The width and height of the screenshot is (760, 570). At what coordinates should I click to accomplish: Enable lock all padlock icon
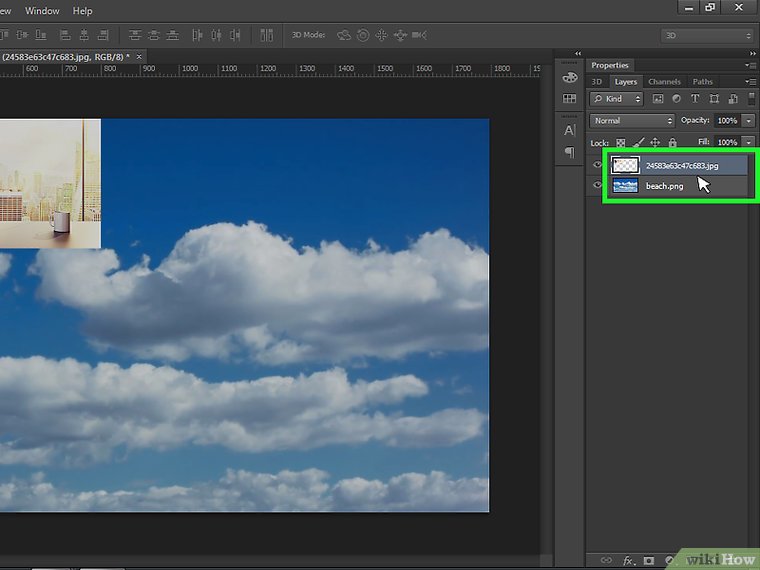pos(672,143)
